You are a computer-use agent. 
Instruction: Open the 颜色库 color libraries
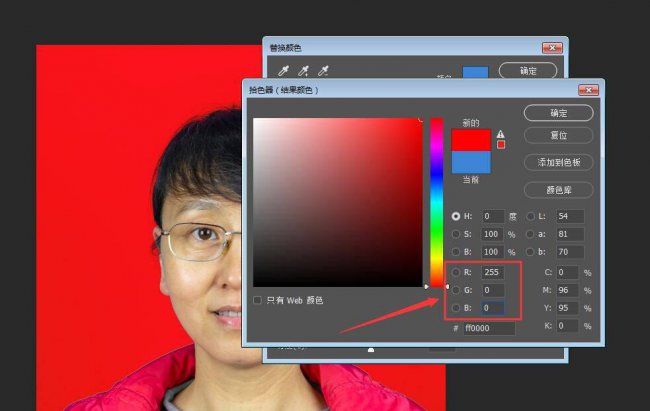pyautogui.click(x=558, y=190)
